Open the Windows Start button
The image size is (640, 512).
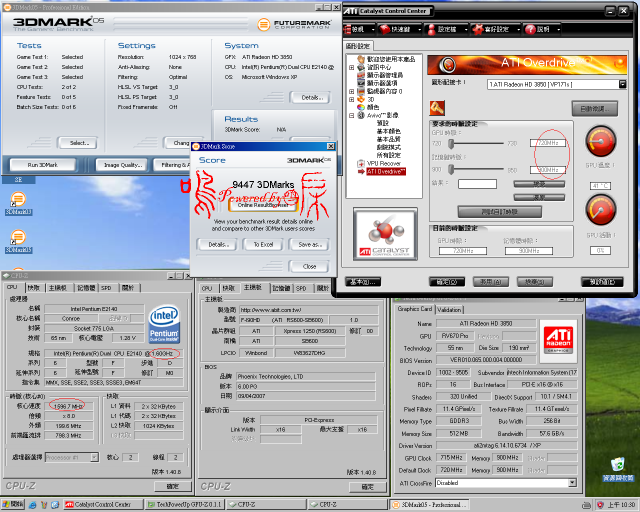click(13, 505)
